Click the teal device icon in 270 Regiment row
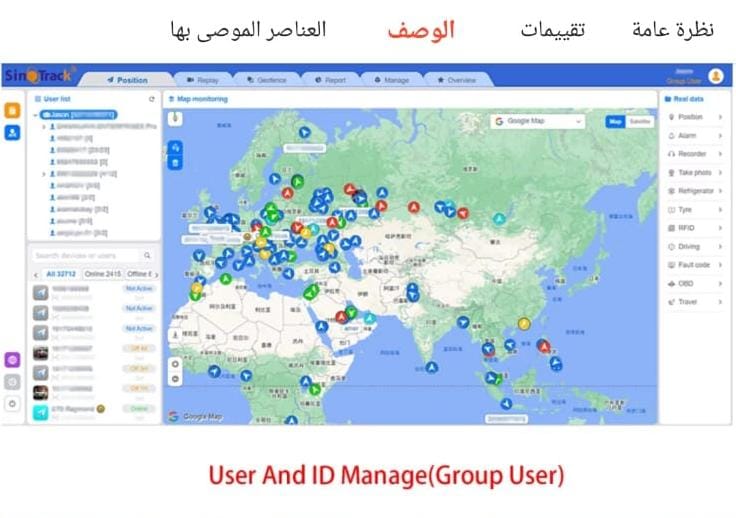Screen dimensions: 736x518 (41, 411)
